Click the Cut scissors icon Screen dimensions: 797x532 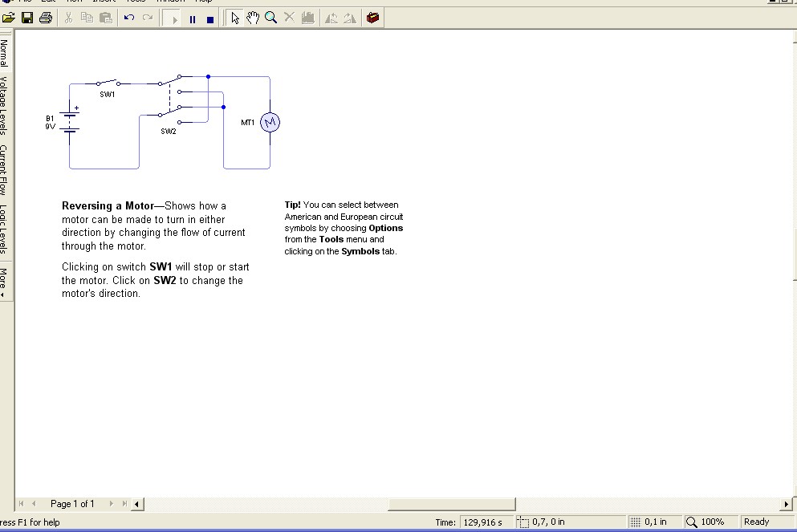(68, 18)
